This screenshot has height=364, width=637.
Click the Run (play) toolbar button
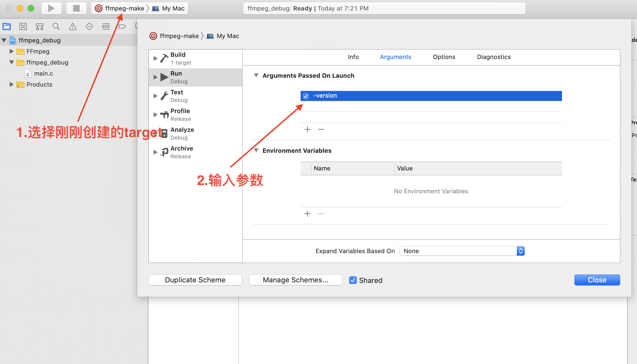click(x=51, y=8)
